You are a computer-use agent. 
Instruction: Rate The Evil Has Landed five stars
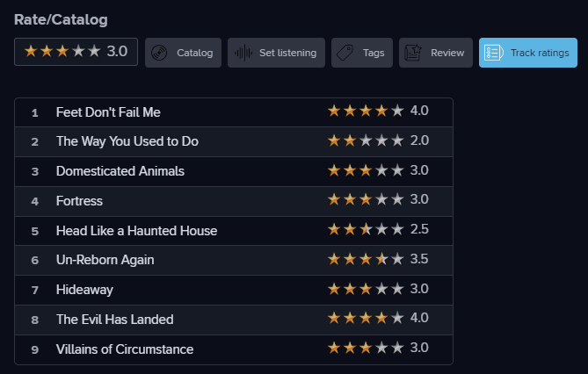pyautogui.click(x=397, y=318)
